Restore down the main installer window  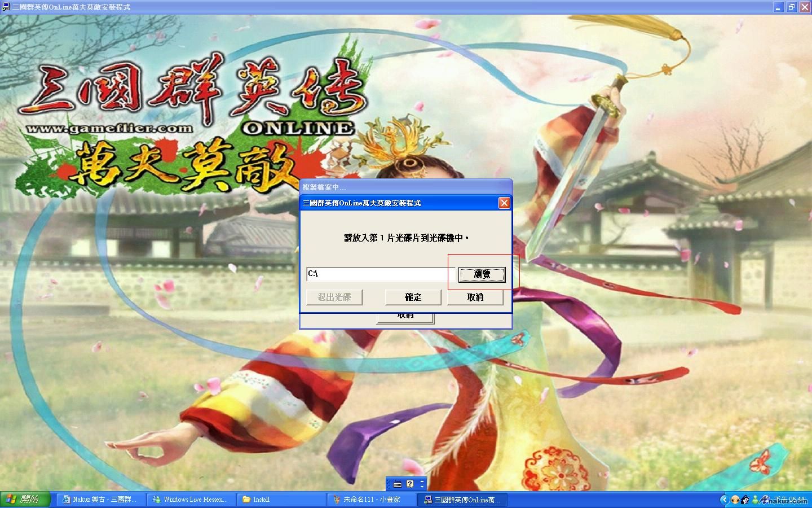pos(792,7)
